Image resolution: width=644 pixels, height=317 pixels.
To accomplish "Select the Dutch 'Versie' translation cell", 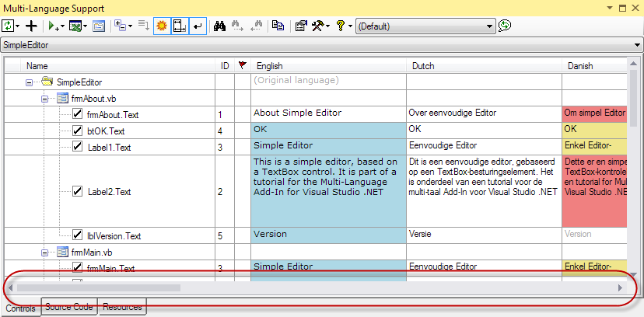I will (x=482, y=234).
